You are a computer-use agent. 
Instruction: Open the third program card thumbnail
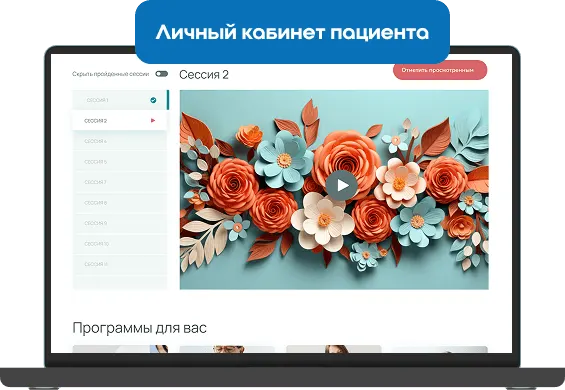pyautogui.click(x=334, y=349)
